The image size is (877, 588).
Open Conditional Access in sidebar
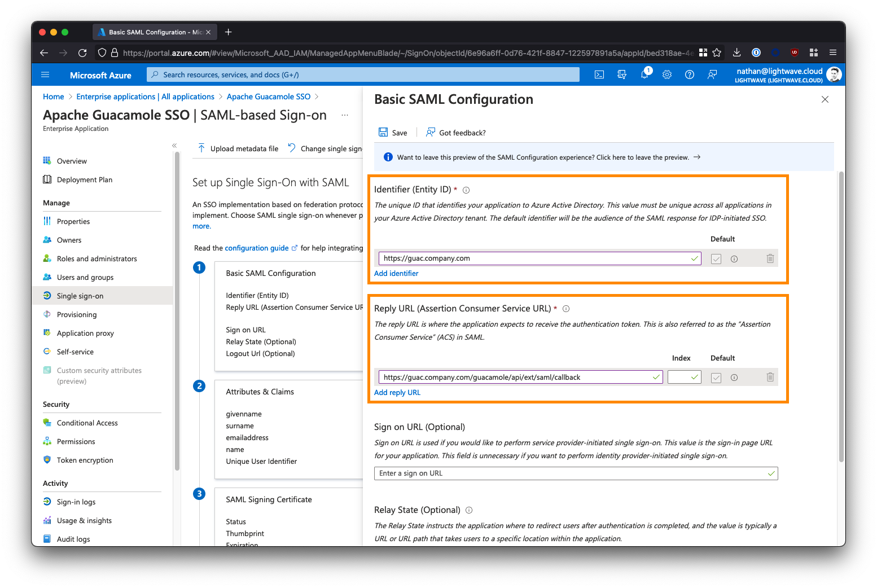87,423
